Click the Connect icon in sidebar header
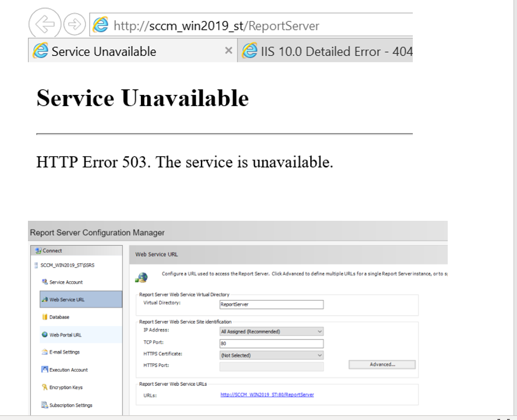Screen dimensions: 517x420 (x=38, y=250)
